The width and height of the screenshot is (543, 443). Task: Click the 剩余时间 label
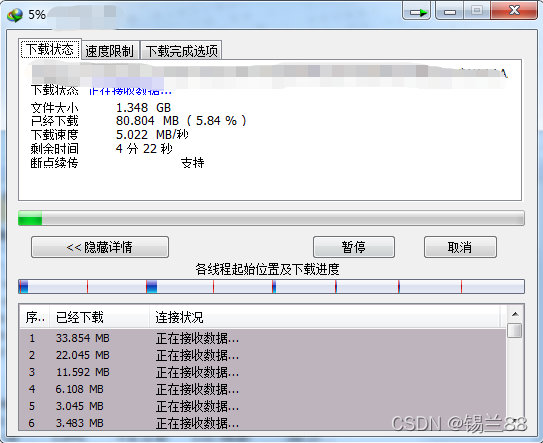[55, 149]
